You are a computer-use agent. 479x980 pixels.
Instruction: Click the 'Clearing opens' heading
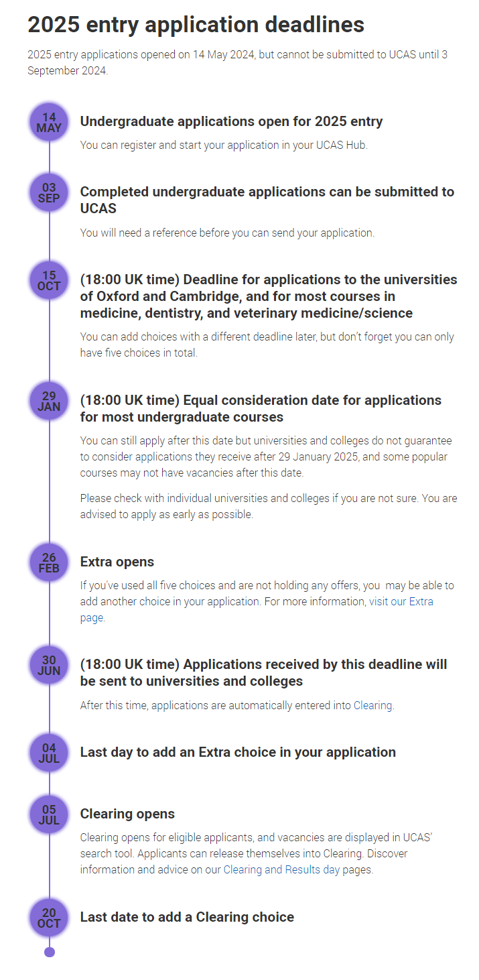(127, 814)
